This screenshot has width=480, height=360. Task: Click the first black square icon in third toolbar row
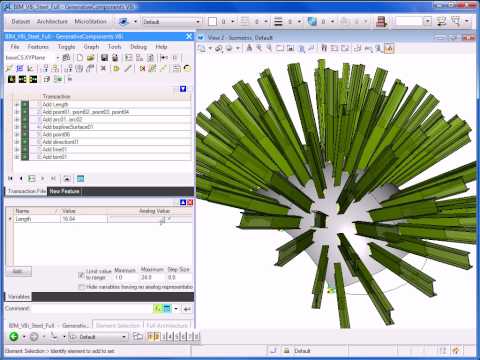[x=12, y=79]
